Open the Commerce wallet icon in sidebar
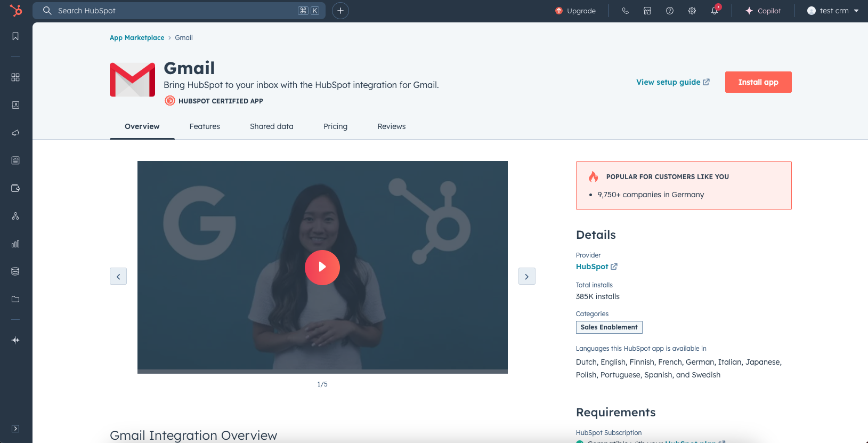The width and height of the screenshot is (868, 443). point(15,188)
